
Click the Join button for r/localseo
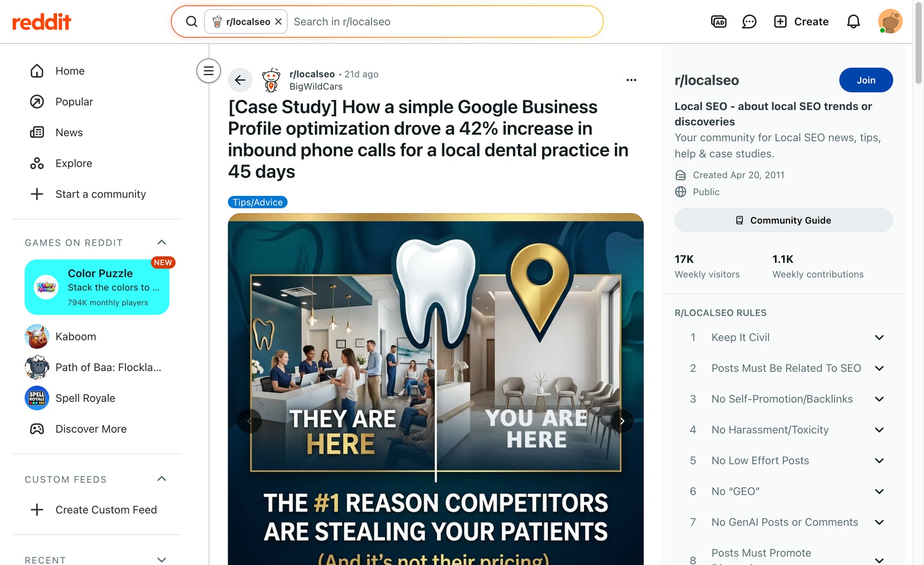pos(866,80)
